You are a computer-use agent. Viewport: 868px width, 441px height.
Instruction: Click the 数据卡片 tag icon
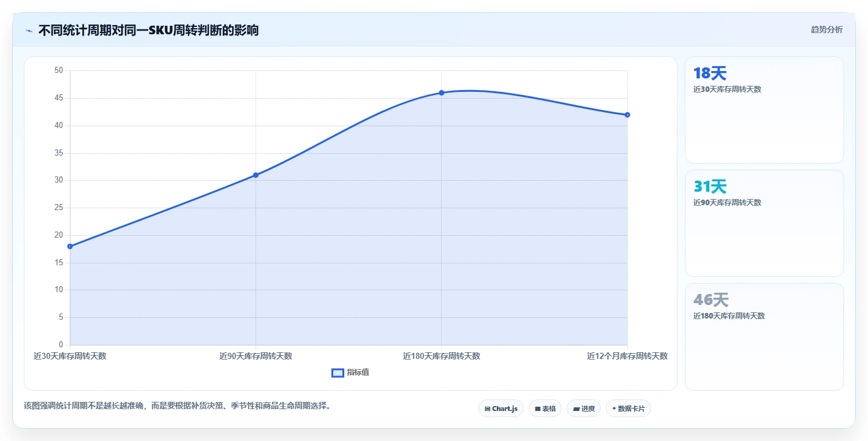tap(614, 408)
